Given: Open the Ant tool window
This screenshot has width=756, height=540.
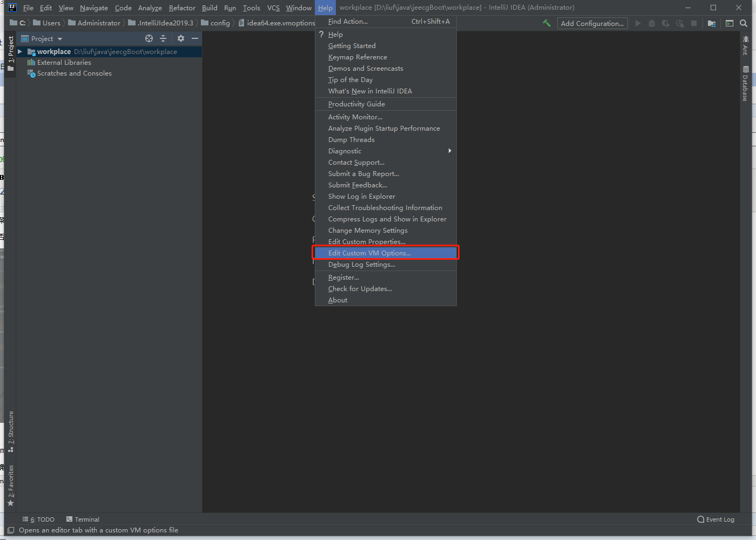Looking at the screenshot, I should 746,45.
